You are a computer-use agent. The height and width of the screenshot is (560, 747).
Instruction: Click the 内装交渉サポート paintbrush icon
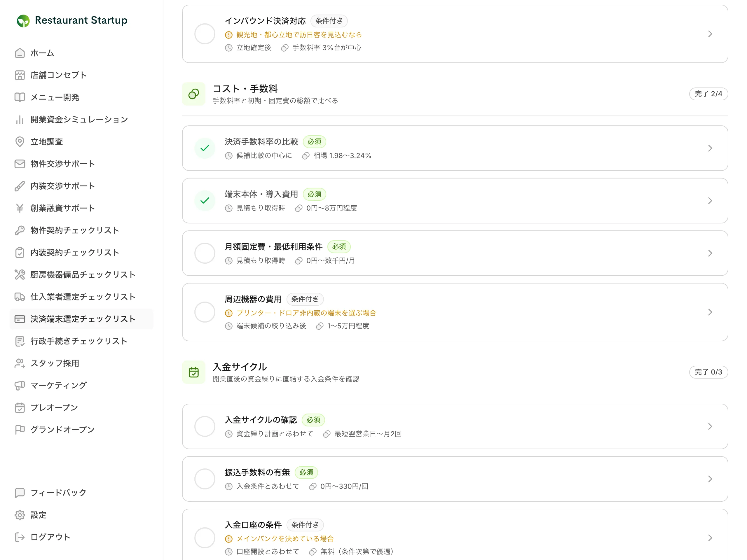tap(20, 186)
